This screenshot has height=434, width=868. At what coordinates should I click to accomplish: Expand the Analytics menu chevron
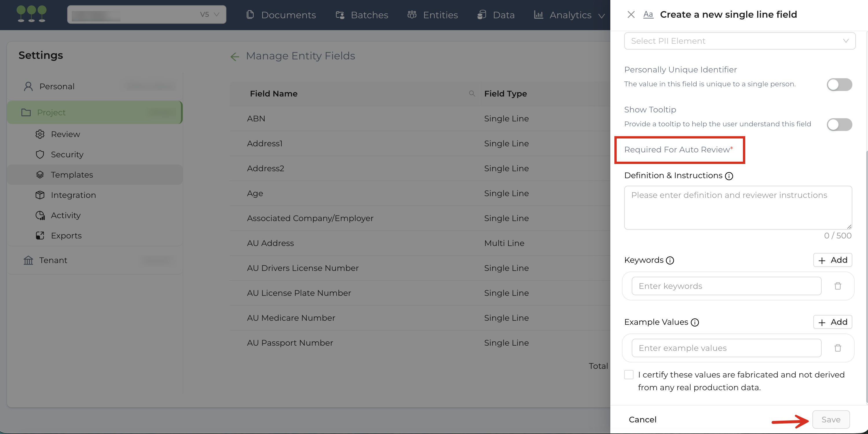[601, 16]
